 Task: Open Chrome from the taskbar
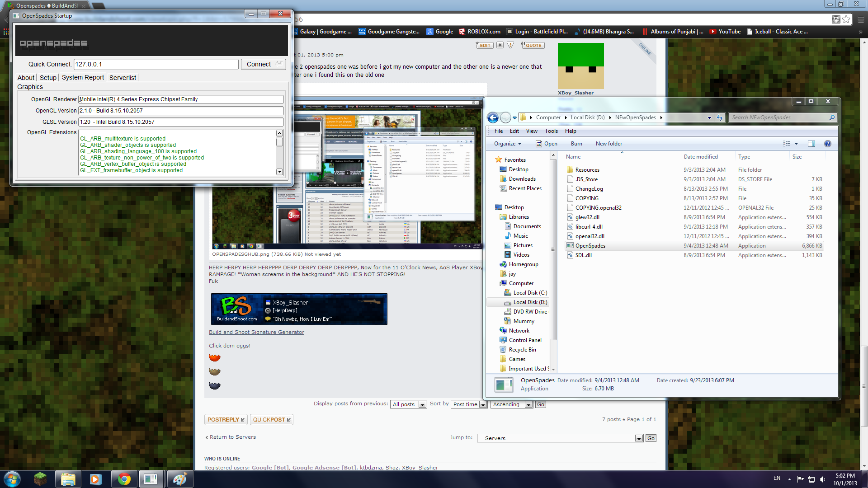[x=123, y=479]
